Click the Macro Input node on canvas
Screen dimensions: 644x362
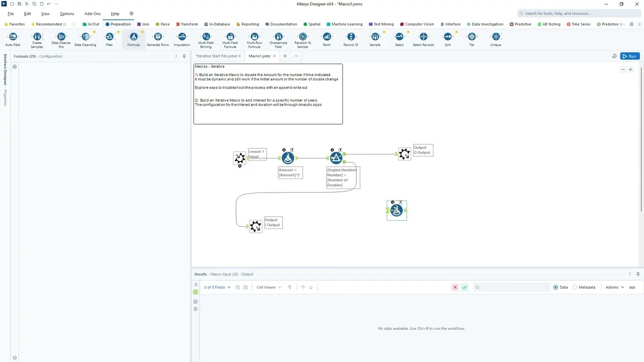239,158
